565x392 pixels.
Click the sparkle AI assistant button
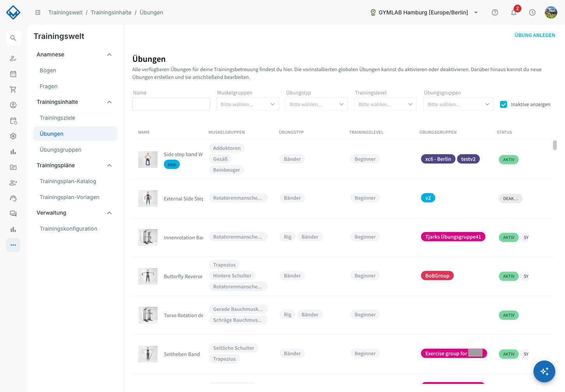point(544,371)
